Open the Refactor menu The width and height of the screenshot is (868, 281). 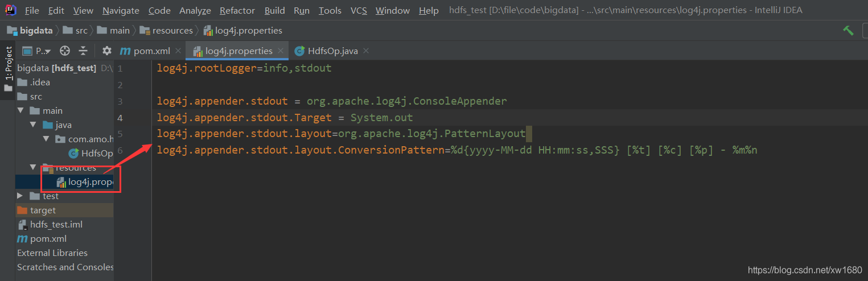point(237,10)
